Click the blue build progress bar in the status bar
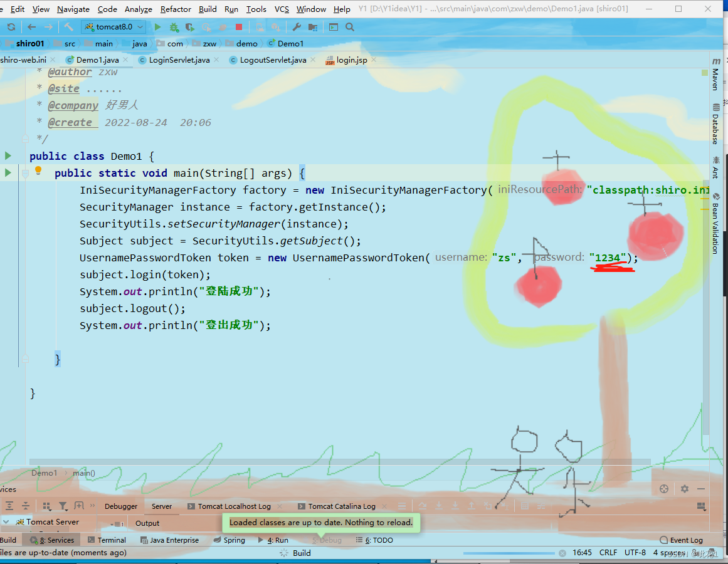 [x=509, y=553]
